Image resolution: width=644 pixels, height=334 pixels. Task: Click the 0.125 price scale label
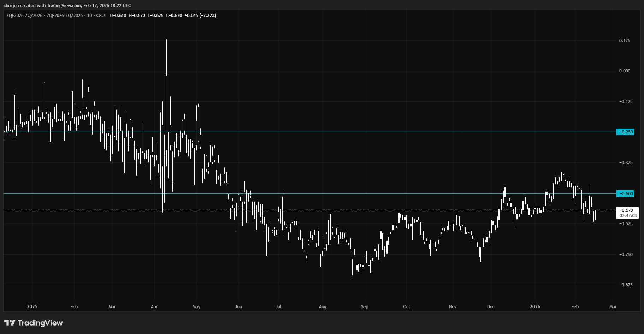pyautogui.click(x=625, y=41)
